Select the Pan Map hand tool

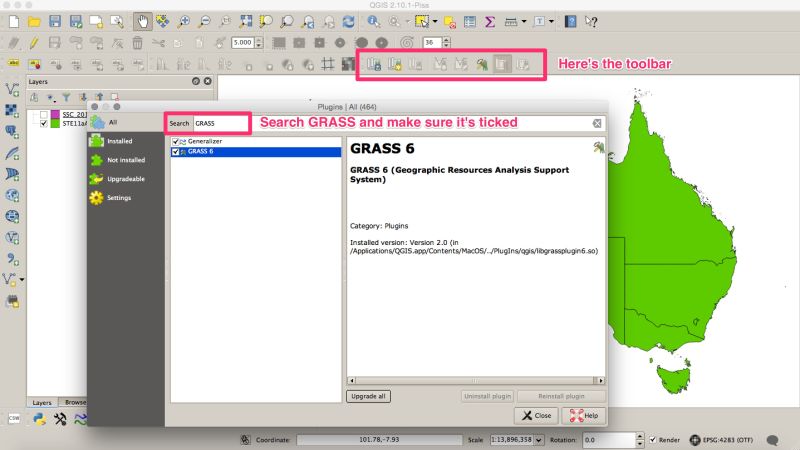click(142, 21)
